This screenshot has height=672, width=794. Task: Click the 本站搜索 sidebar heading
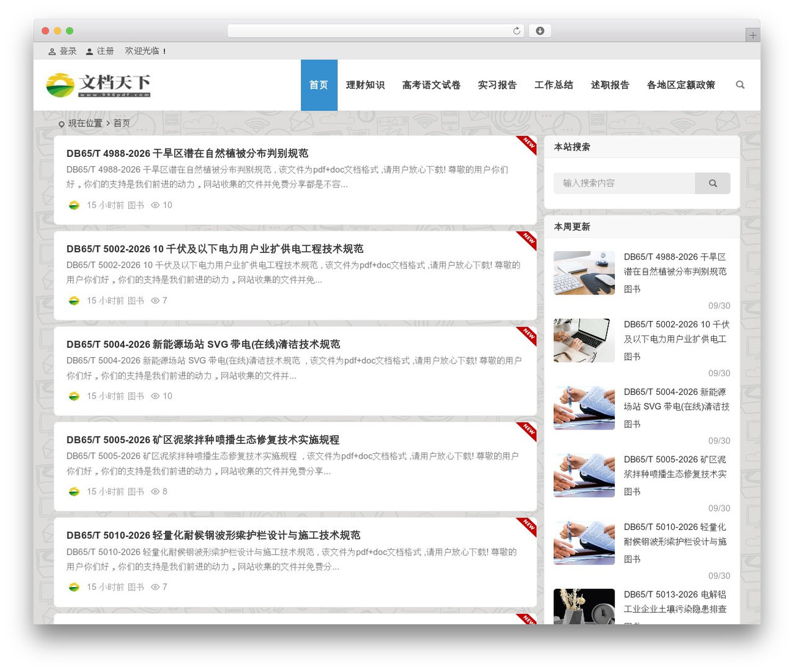pos(572,147)
